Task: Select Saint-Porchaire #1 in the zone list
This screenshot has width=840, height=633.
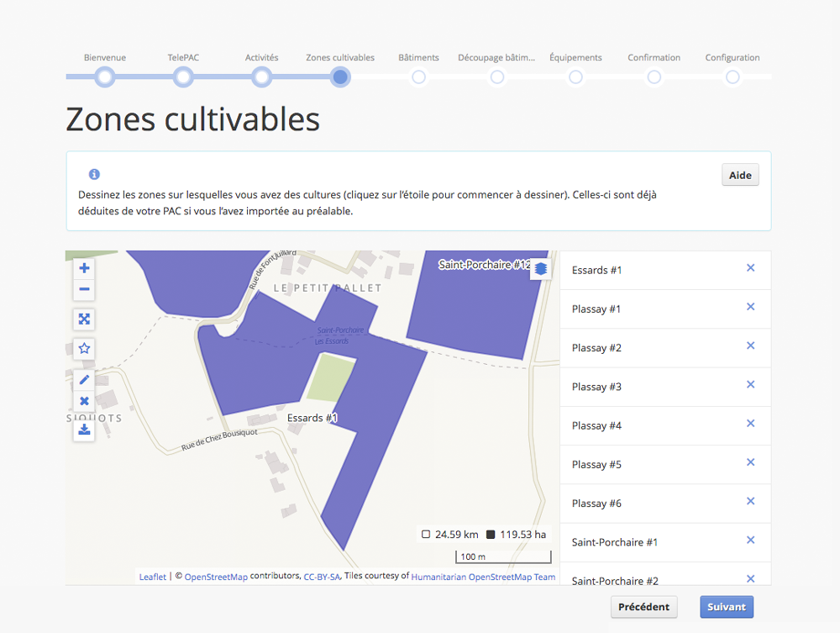Action: click(665, 542)
